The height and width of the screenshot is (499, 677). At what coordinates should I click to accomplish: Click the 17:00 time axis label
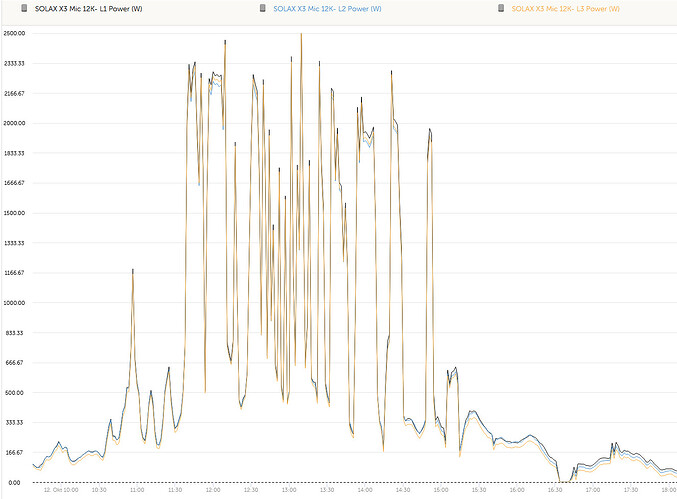[593, 490]
